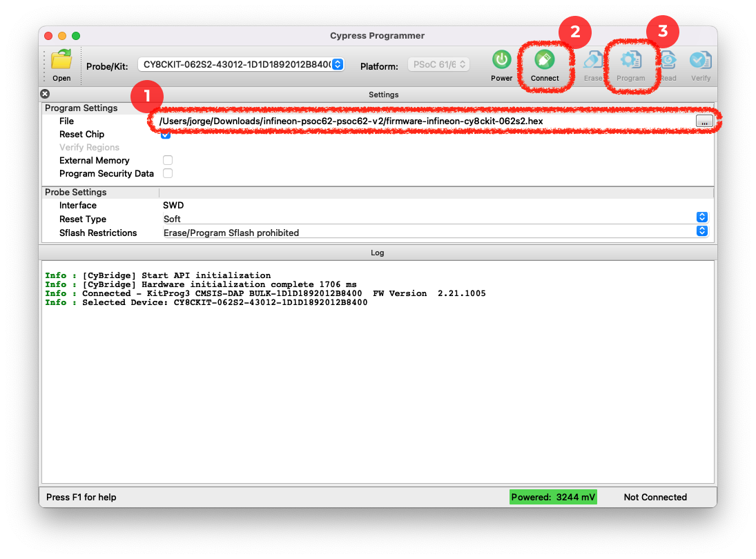The width and height of the screenshot is (756, 559).
Task: Click the Settings panel title bar
Action: pyautogui.click(x=383, y=95)
